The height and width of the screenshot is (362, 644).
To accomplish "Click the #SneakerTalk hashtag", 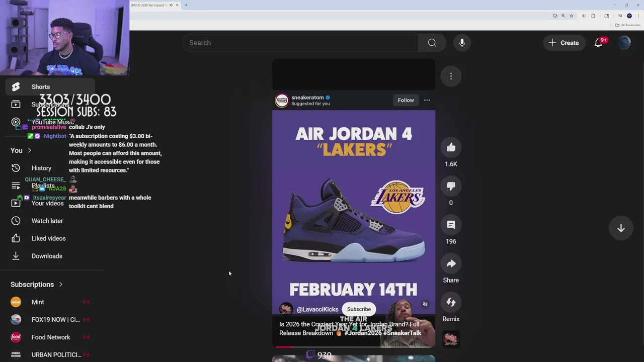I will 403,333.
